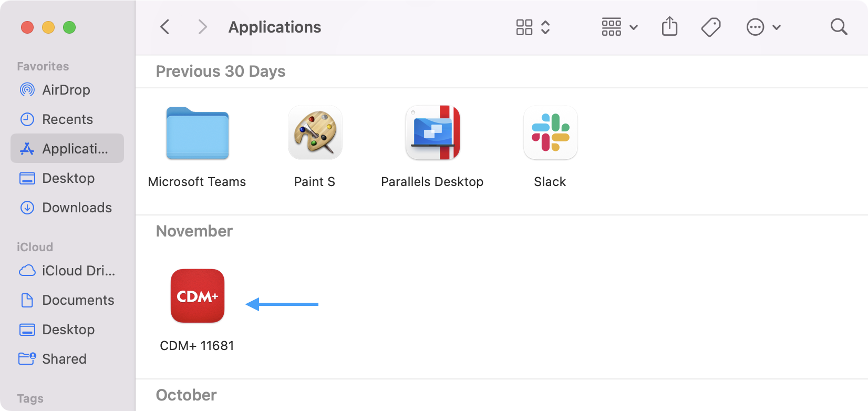Open the Shared folder in sidebar

pos(64,359)
